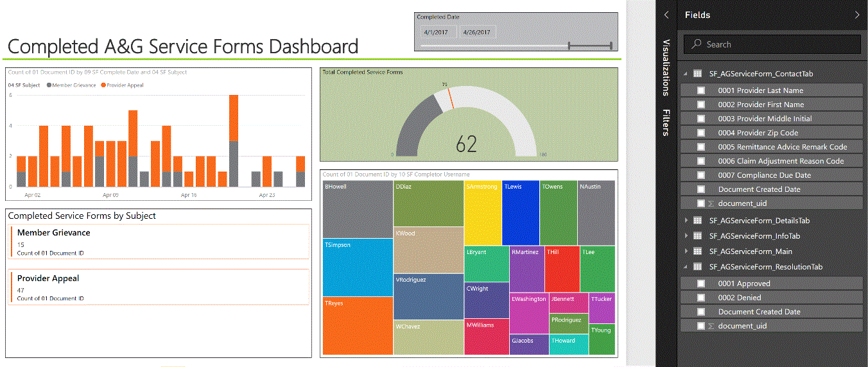Select the Provider Appeal card

point(159,286)
